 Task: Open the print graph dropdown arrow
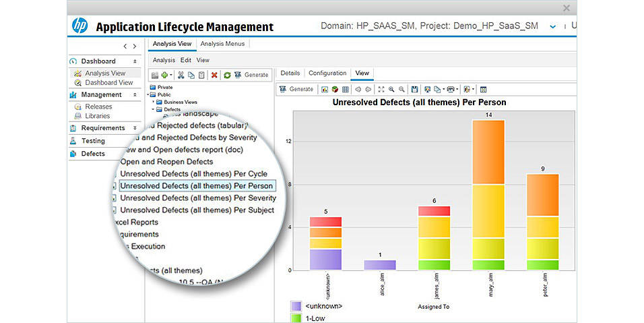coord(457,89)
